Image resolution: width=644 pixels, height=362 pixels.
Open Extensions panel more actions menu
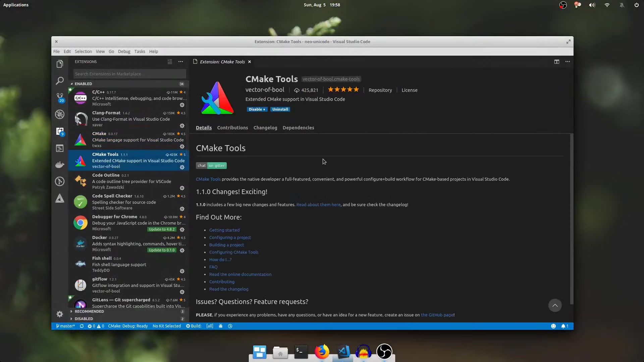click(x=181, y=62)
